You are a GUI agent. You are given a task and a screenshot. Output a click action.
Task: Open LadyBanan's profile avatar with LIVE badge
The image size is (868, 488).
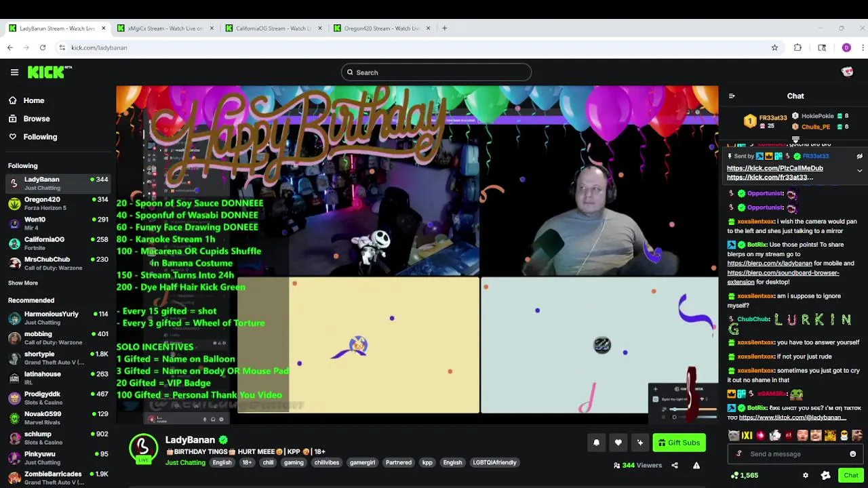(143, 449)
